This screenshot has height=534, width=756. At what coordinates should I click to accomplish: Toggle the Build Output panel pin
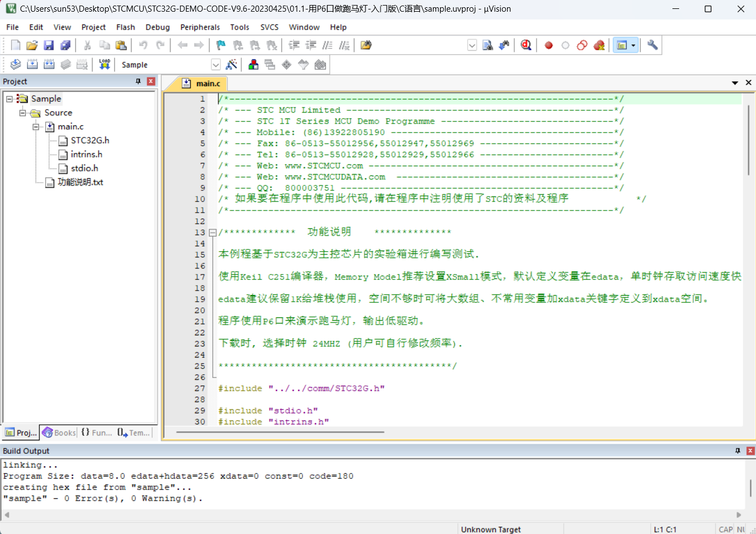click(x=738, y=450)
